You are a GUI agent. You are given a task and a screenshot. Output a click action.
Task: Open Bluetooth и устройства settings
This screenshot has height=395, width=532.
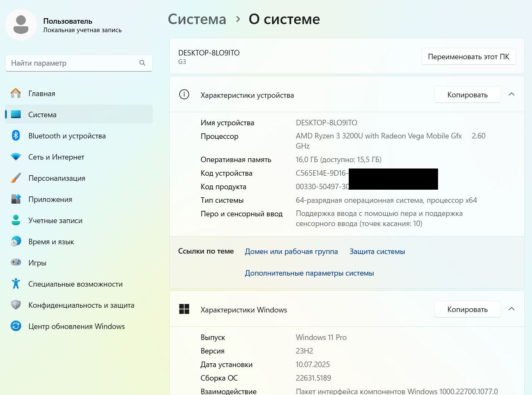click(x=79, y=135)
